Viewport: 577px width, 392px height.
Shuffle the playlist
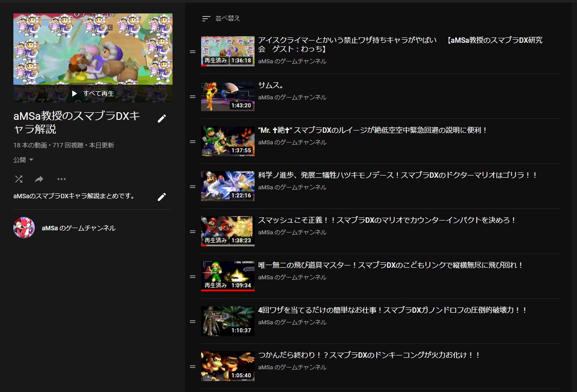(19, 179)
